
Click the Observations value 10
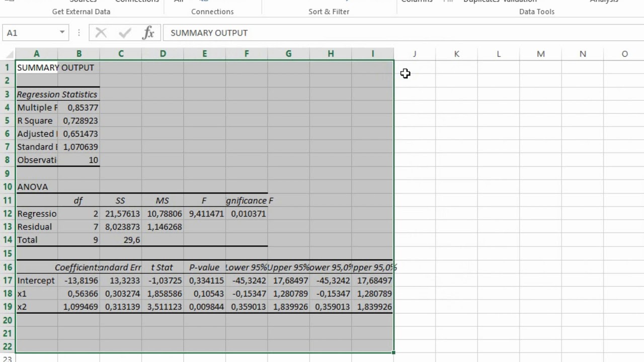point(78,160)
